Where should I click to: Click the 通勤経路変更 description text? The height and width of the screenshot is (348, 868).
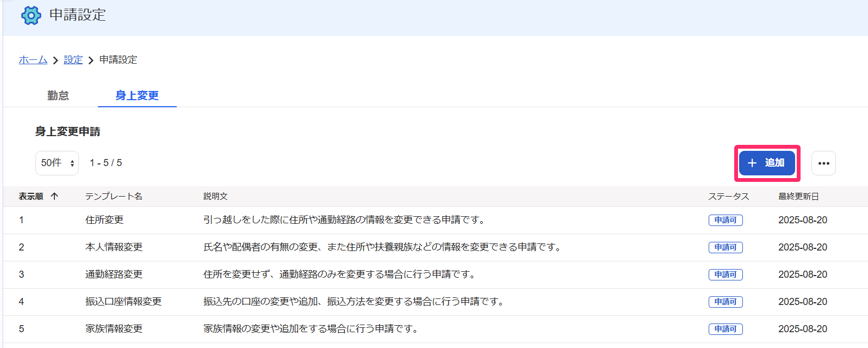[x=339, y=274]
